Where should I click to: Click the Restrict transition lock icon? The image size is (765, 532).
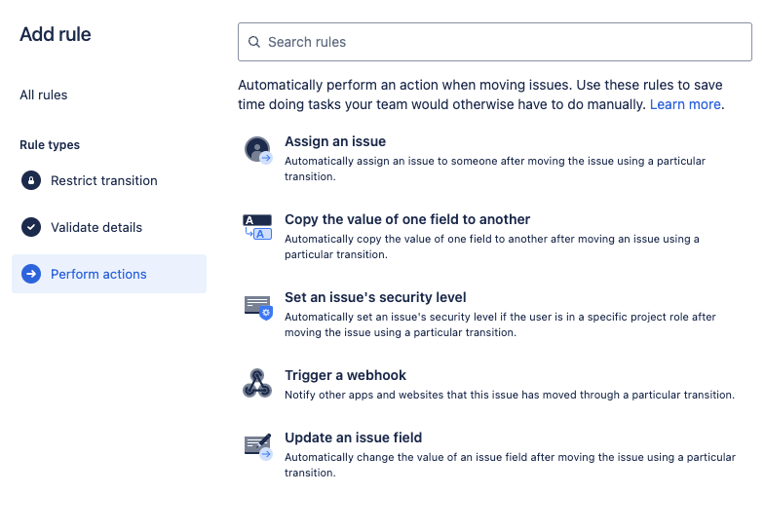click(x=31, y=180)
